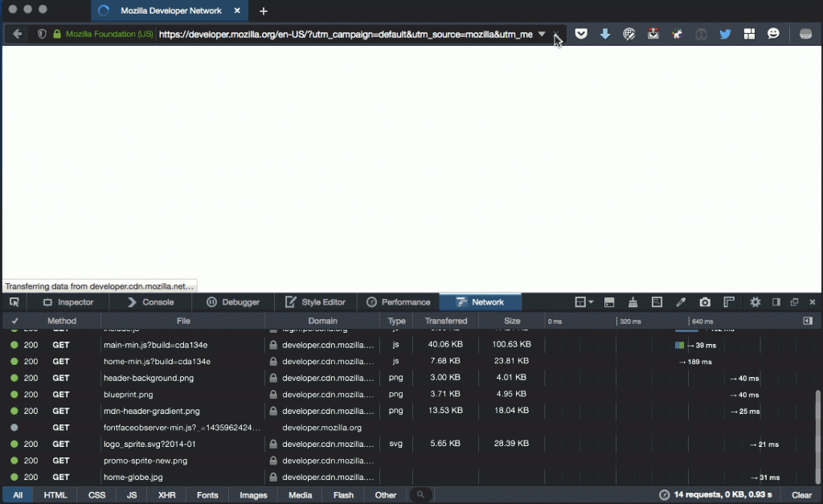823x504 pixels.
Task: Sort requests by Size column
Action: pos(512,321)
